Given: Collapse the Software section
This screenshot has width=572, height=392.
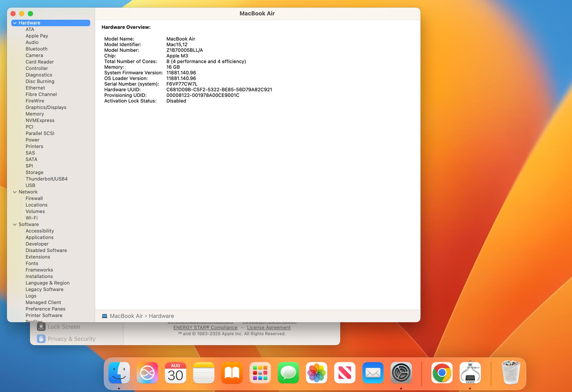Looking at the screenshot, I should tap(15, 224).
